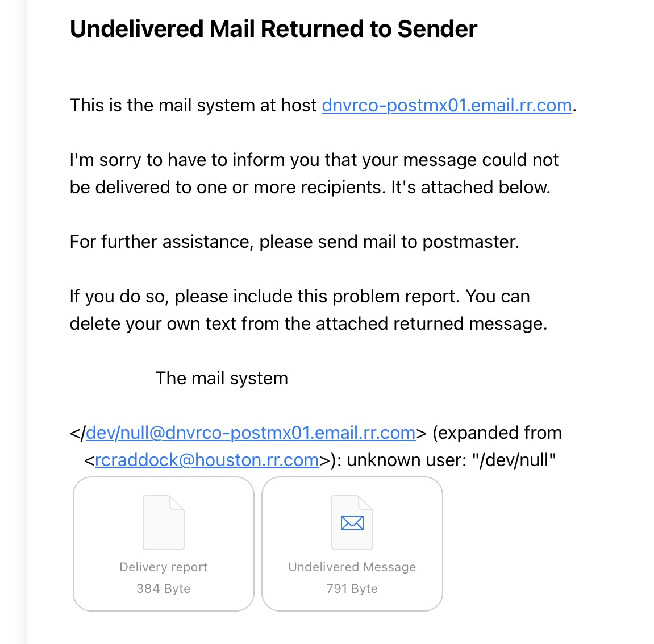Screen dimensions: 654x644
Task: Click the Undelivered Mail Returned to Sender heading
Action: tap(273, 29)
